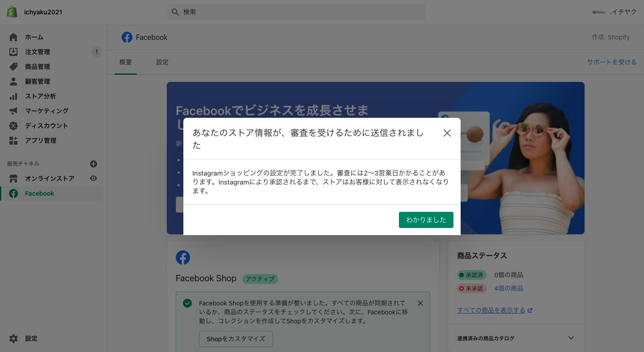Viewport: 644px width, 352px height.
Task: Click the search magnifier icon
Action: tap(175, 12)
